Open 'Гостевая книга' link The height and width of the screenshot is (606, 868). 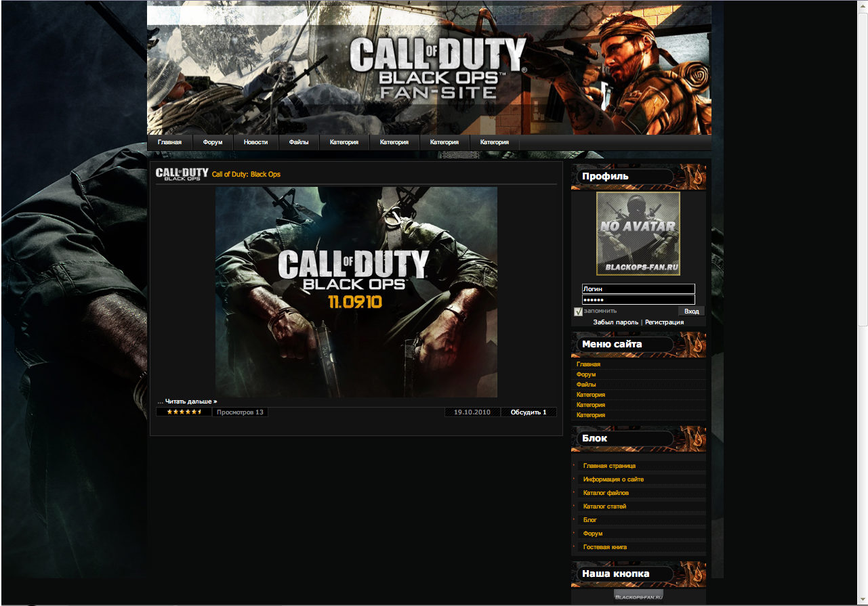(605, 547)
